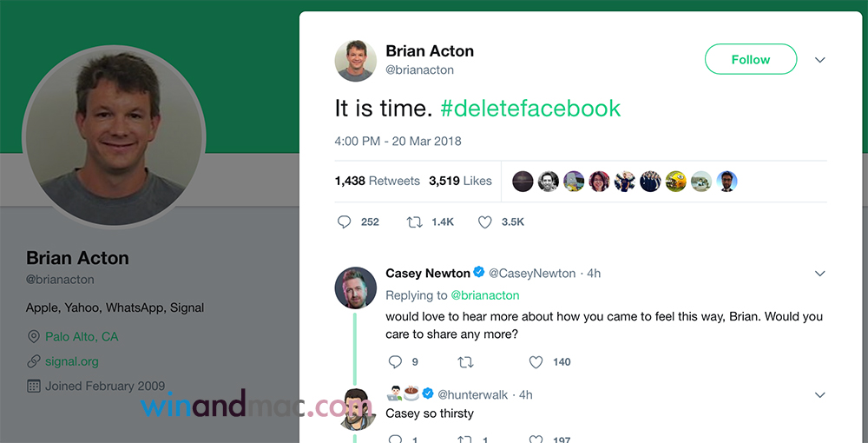This screenshot has height=443, width=868.
Task: Reply to Casey Newton's tweet
Action: pyautogui.click(x=395, y=361)
